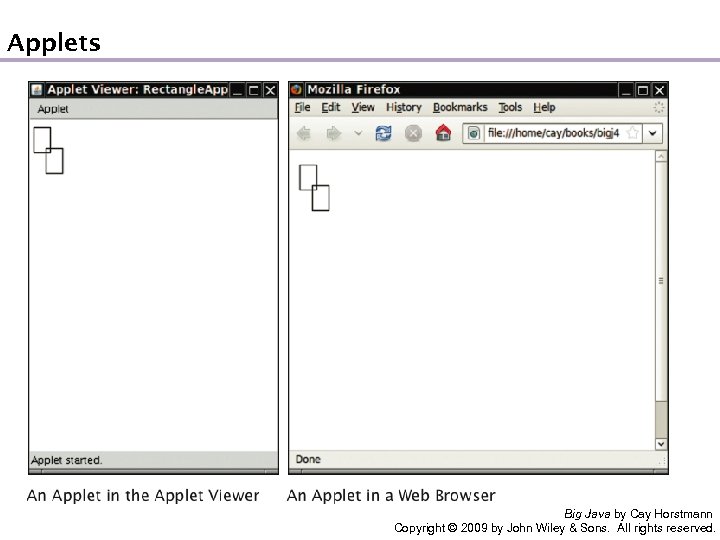The image size is (720, 540).
Task: Click the Firefox vertical scrollbar thumb
Action: click(x=661, y=281)
